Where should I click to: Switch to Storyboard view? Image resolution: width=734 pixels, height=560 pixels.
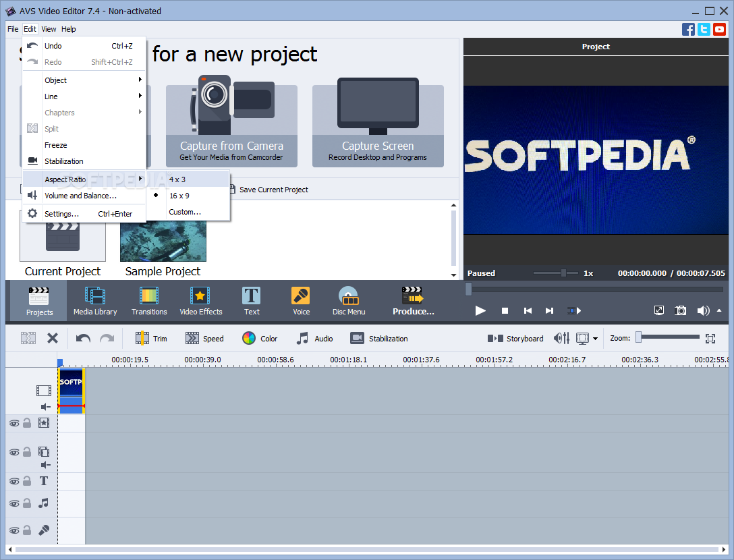point(515,338)
